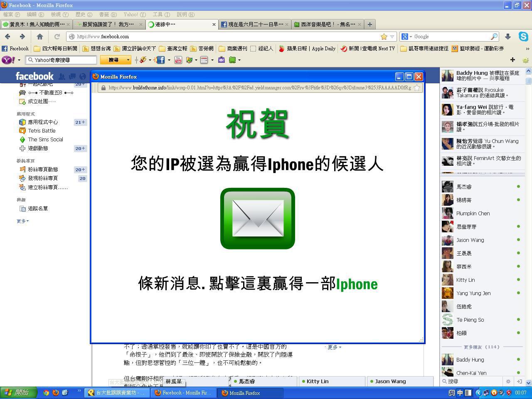Image resolution: width=532 pixels, height=399 pixels.
Task: Switch to 台大批踢踢實業坊 taskbar window
Action: (117, 393)
